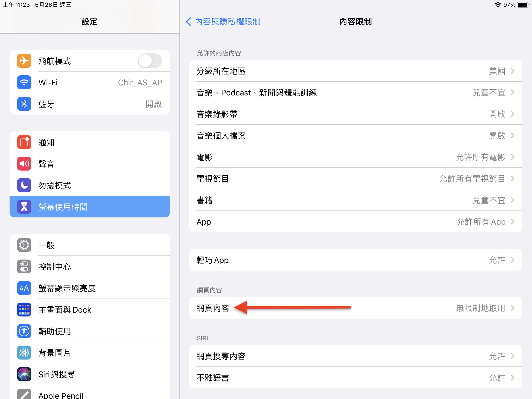The image size is (532, 399).
Task: Tap the Airplane Mode (飛航模式) icon
Action: [x=24, y=61]
